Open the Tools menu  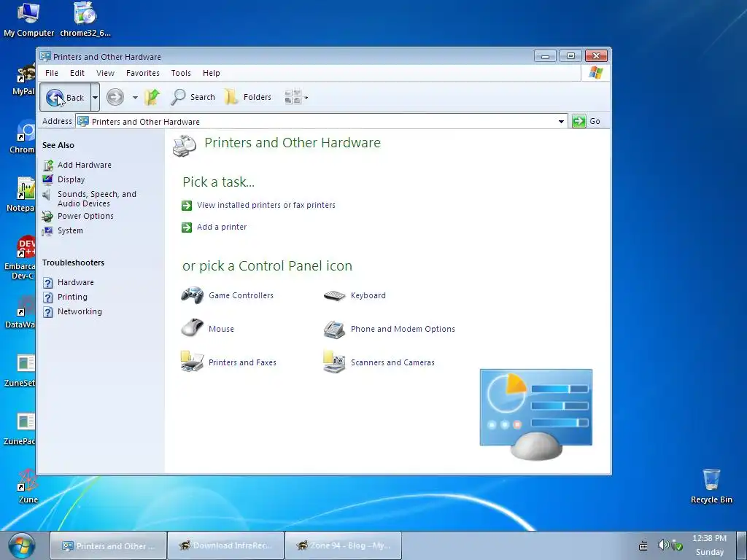pos(181,73)
